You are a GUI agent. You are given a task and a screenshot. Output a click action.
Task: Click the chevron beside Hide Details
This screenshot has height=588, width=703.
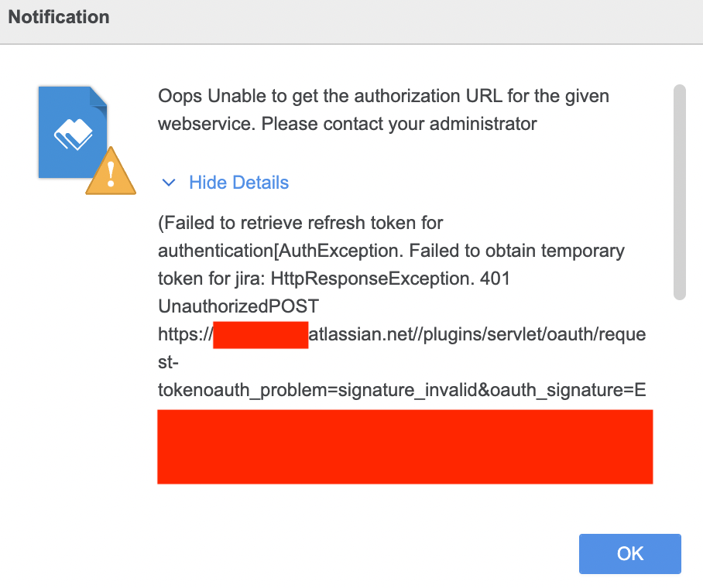(x=169, y=183)
